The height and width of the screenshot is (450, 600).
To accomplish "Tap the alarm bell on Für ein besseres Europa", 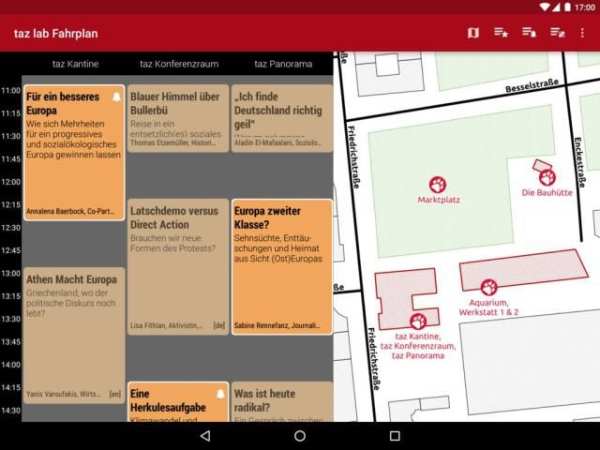I will coord(116,97).
